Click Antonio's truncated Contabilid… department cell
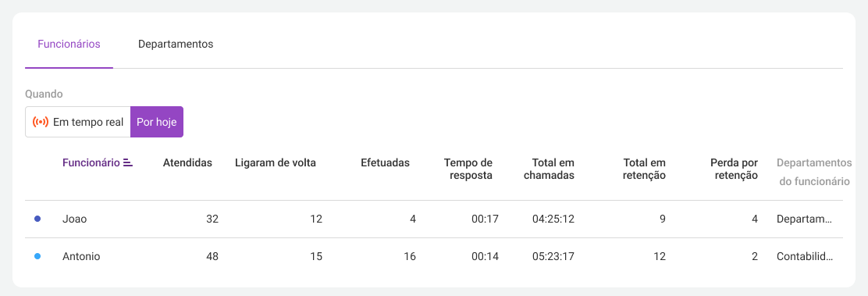This screenshot has width=868, height=296. tap(804, 257)
